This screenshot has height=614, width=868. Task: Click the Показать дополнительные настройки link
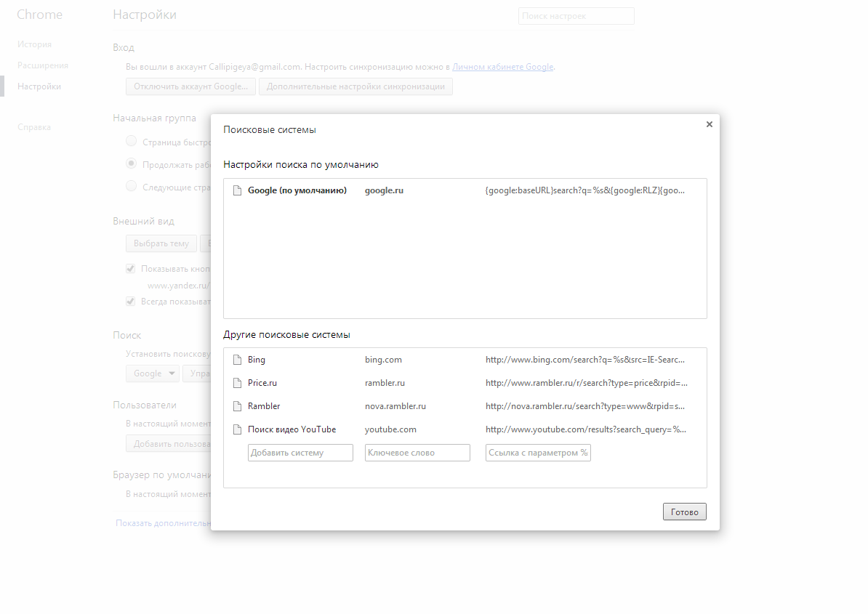(x=164, y=522)
